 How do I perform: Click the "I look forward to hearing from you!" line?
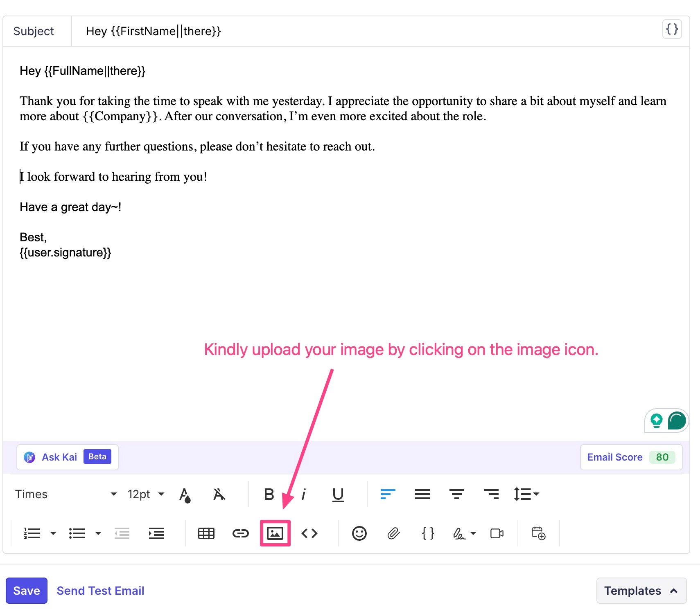click(x=113, y=177)
